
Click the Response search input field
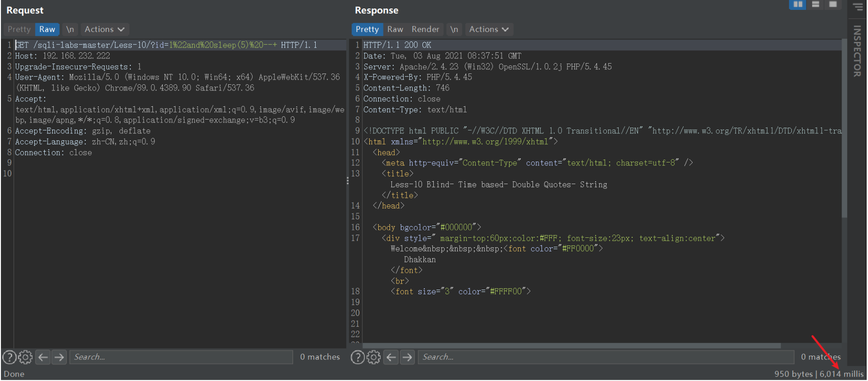coord(606,357)
